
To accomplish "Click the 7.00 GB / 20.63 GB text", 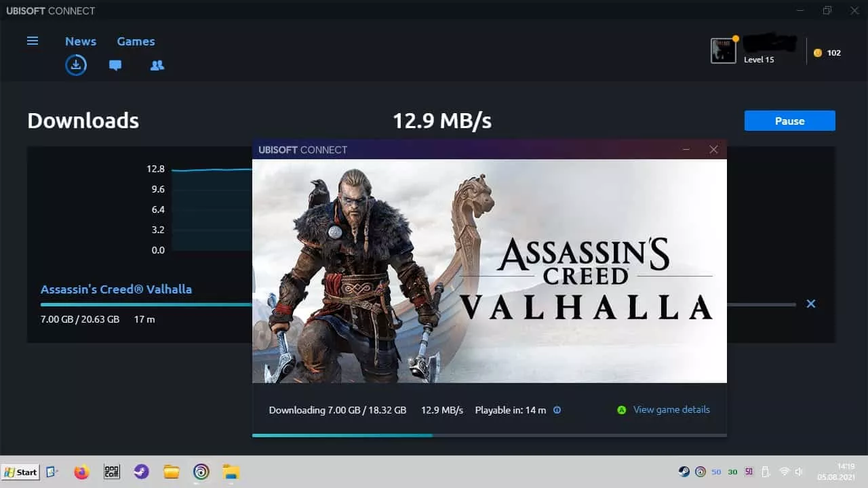I will point(80,319).
